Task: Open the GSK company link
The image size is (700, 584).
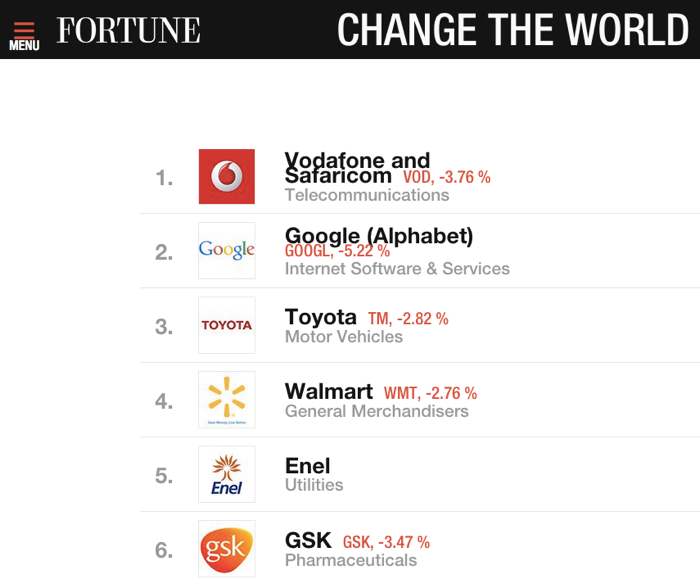Action: tap(308, 541)
